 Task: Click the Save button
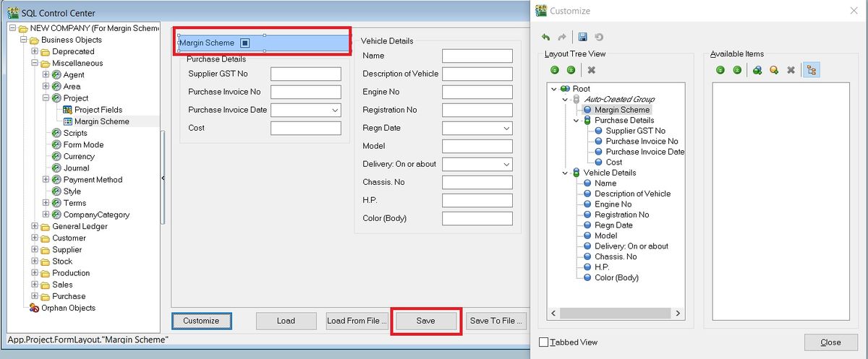tap(425, 321)
